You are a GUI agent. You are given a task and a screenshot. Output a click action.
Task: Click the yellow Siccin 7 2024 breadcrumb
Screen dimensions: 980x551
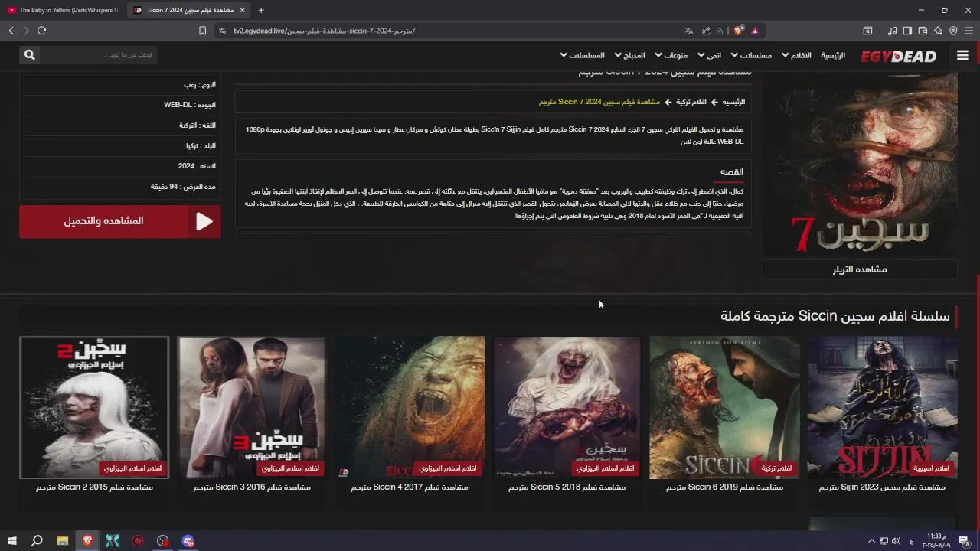coord(599,102)
